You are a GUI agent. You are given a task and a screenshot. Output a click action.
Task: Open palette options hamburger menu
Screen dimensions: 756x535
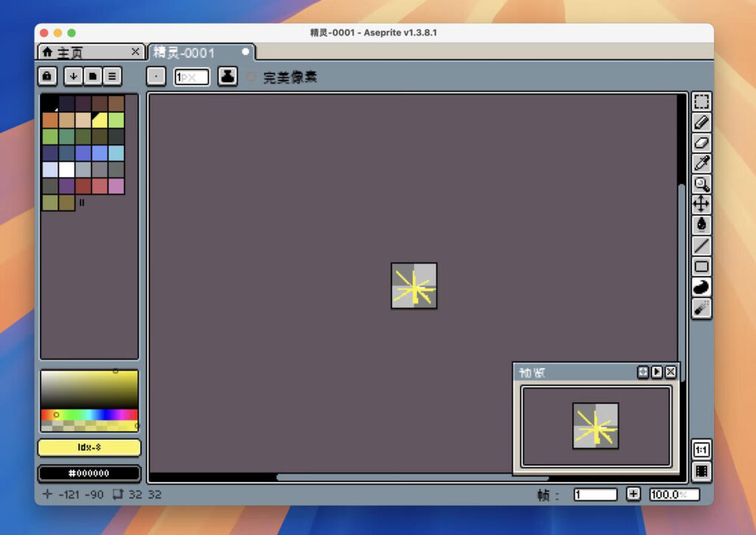pos(112,76)
